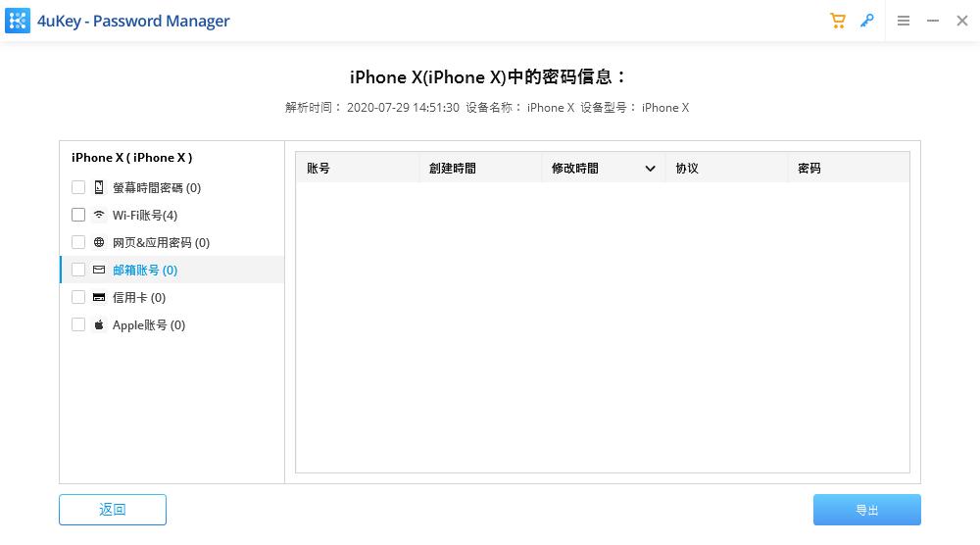Image resolution: width=980 pixels, height=545 pixels.
Task: Close the 4uKey window
Action: (962, 21)
